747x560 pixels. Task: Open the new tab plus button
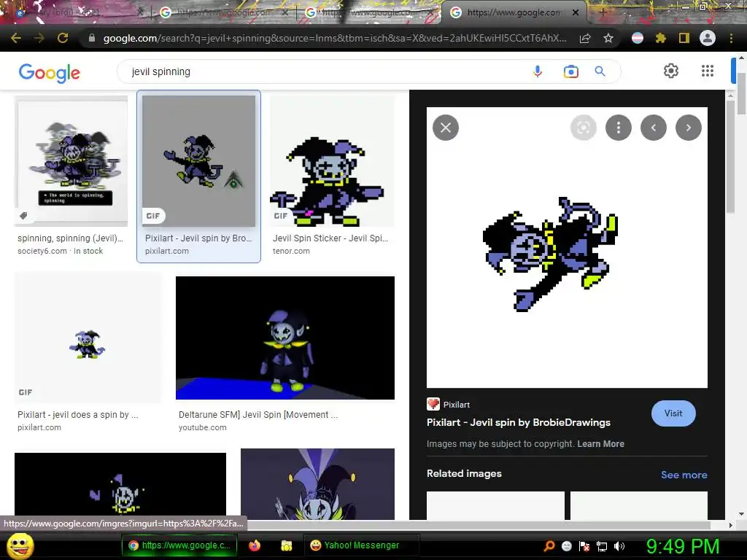[602, 12]
